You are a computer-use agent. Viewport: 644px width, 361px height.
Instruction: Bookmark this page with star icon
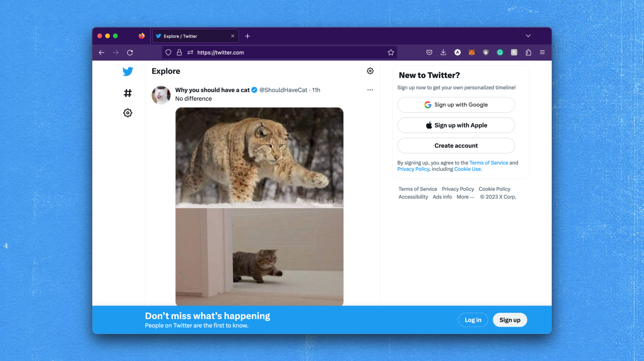(x=390, y=53)
